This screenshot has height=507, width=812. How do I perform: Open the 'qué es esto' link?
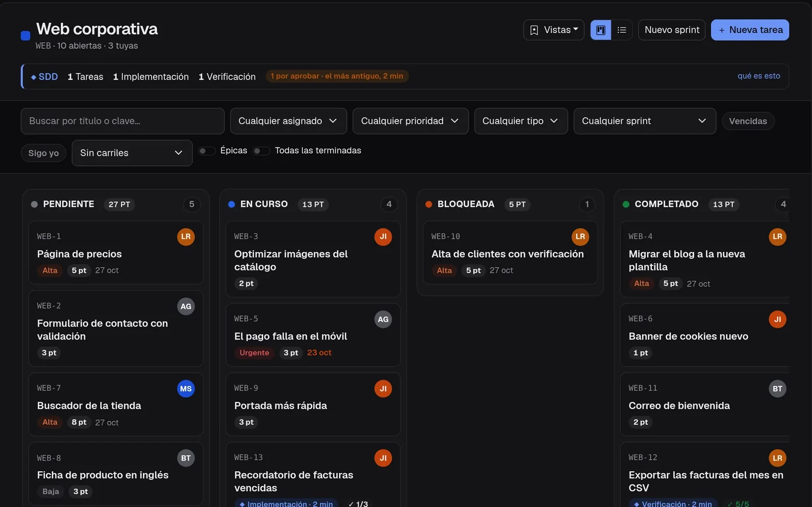point(758,76)
